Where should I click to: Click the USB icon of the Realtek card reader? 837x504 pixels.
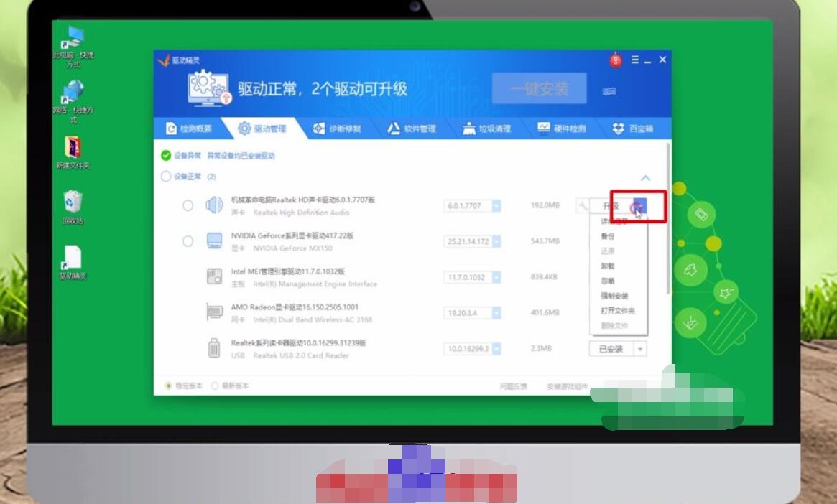(214, 347)
